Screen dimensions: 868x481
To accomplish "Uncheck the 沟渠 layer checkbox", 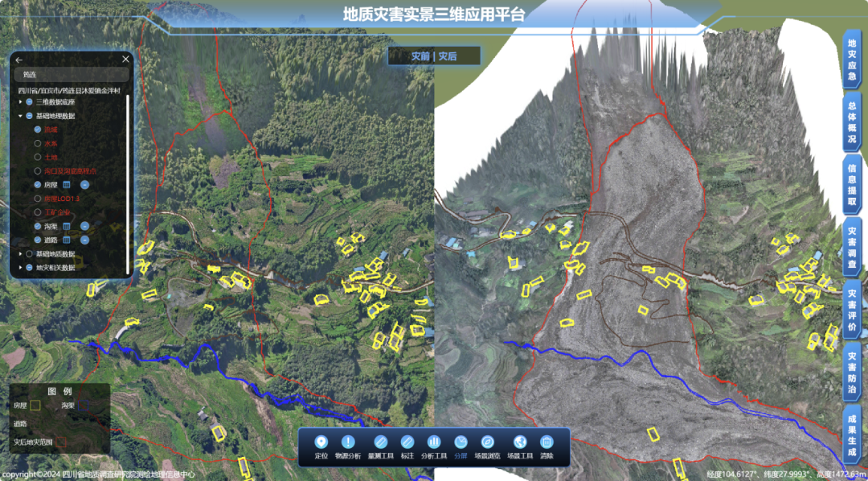I will 38,226.
